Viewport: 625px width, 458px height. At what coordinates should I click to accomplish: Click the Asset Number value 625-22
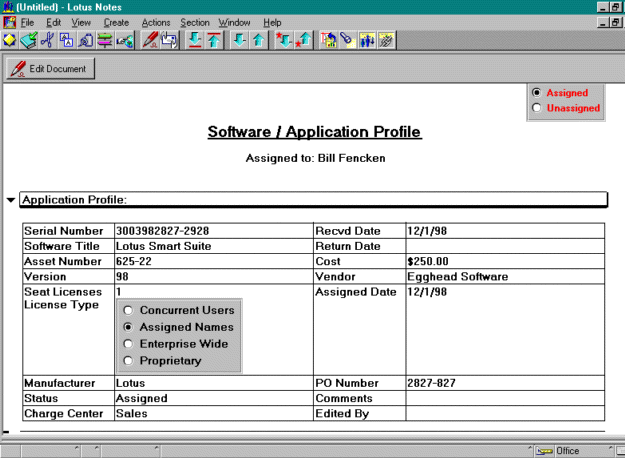pos(134,261)
